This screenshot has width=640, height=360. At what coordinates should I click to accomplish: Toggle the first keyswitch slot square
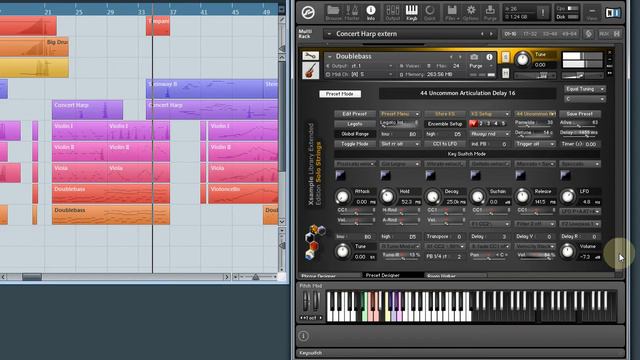pyautogui.click(x=340, y=175)
